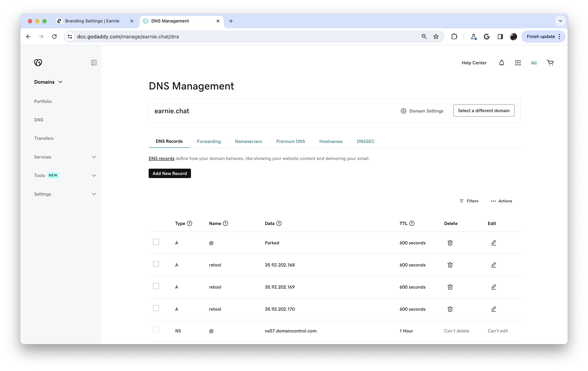Open the notifications bell

coord(502,63)
